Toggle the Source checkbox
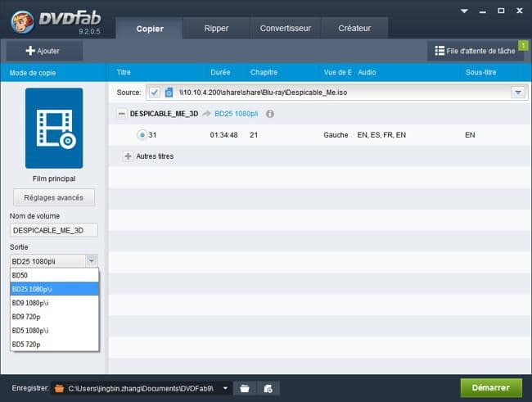Viewport: 532px width, 402px height. pyautogui.click(x=155, y=93)
